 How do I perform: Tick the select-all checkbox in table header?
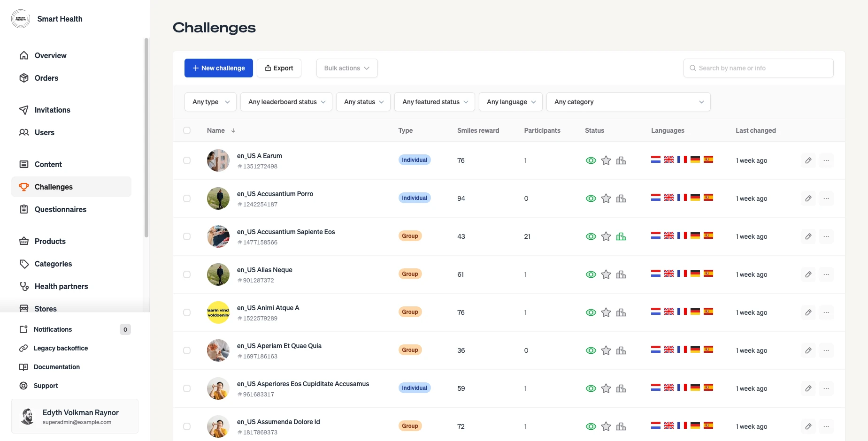pyautogui.click(x=187, y=130)
